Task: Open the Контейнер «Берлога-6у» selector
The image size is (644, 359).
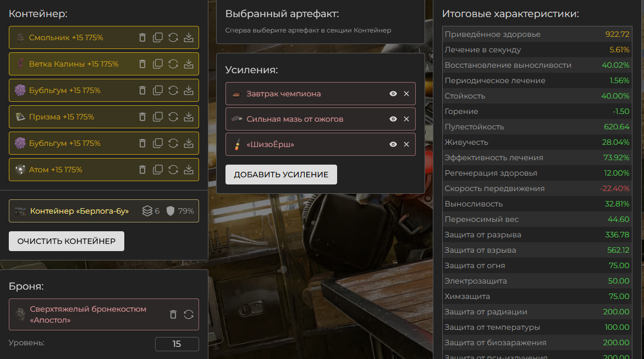Action: (x=79, y=211)
